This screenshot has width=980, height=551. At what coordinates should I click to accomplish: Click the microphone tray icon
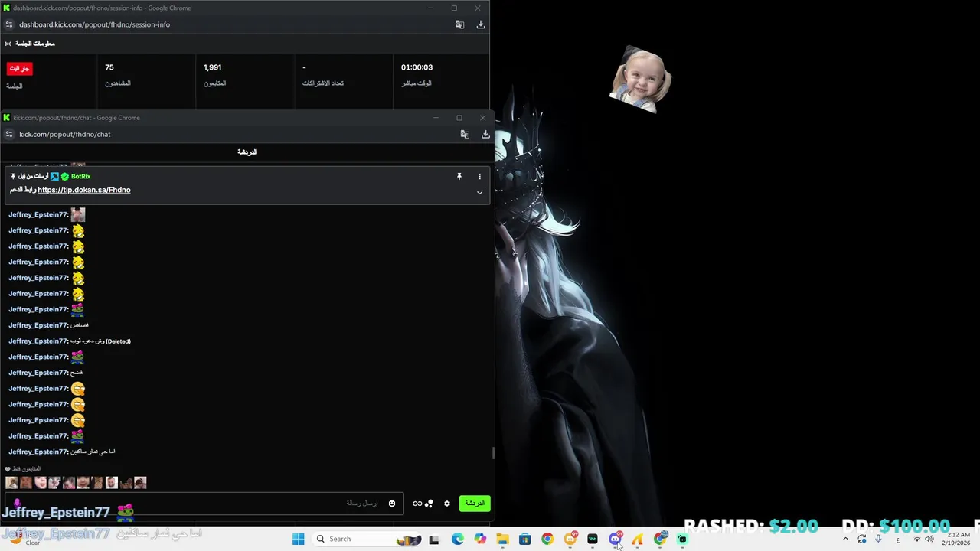pos(878,539)
